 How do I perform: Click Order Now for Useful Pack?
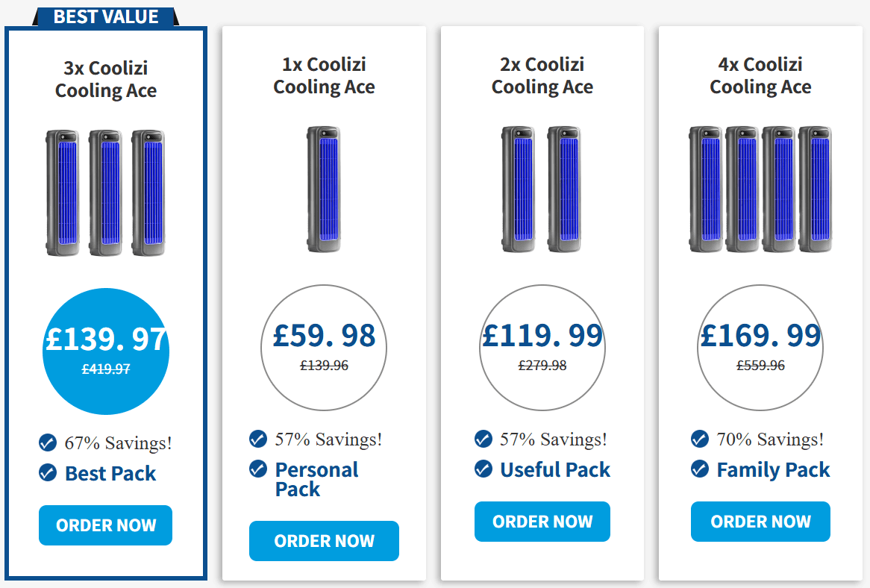[x=542, y=522]
